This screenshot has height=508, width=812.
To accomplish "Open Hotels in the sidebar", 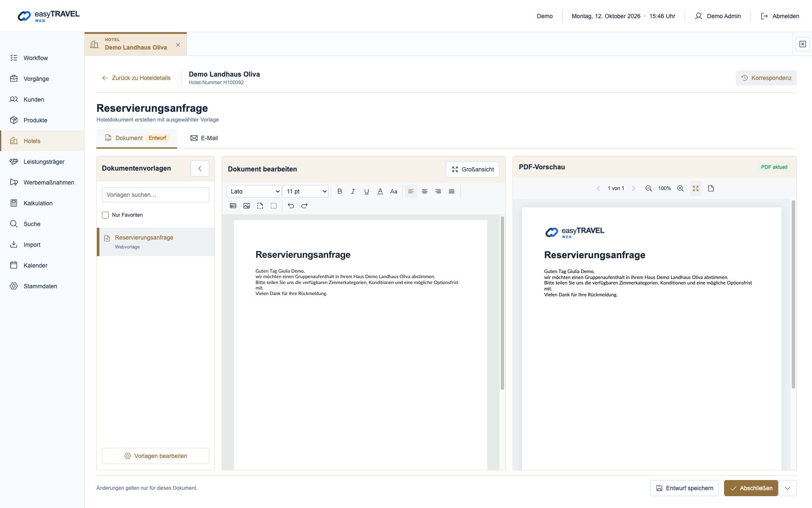I will [x=42, y=141].
